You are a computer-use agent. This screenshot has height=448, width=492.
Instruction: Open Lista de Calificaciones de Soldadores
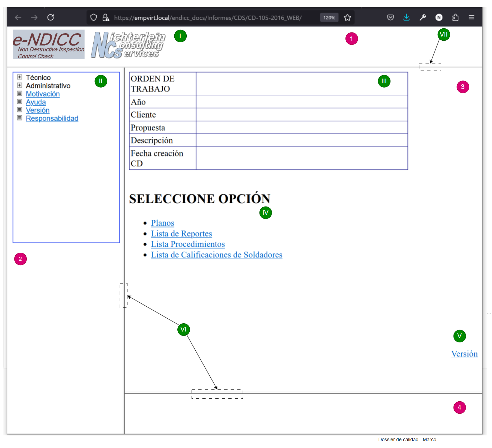coord(216,255)
